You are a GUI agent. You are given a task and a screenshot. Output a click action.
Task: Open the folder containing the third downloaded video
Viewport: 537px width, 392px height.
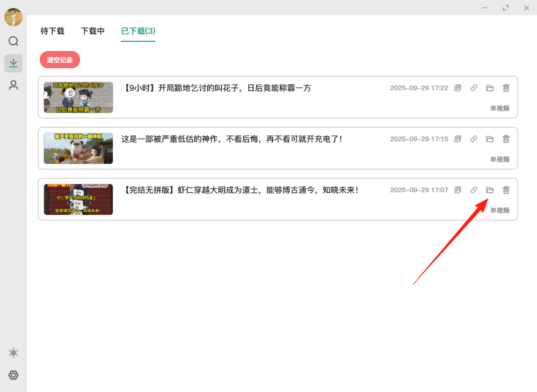(489, 190)
